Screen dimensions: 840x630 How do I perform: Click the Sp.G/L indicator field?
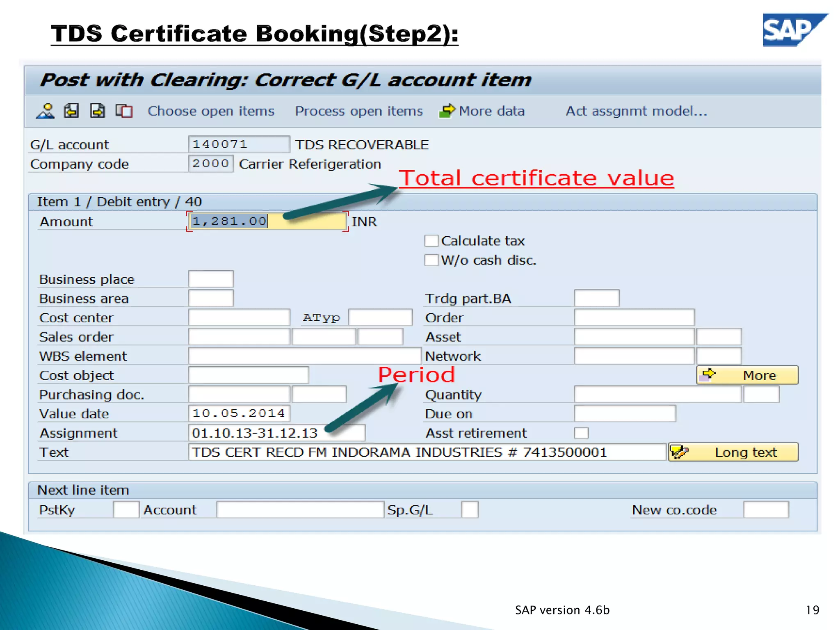click(470, 510)
